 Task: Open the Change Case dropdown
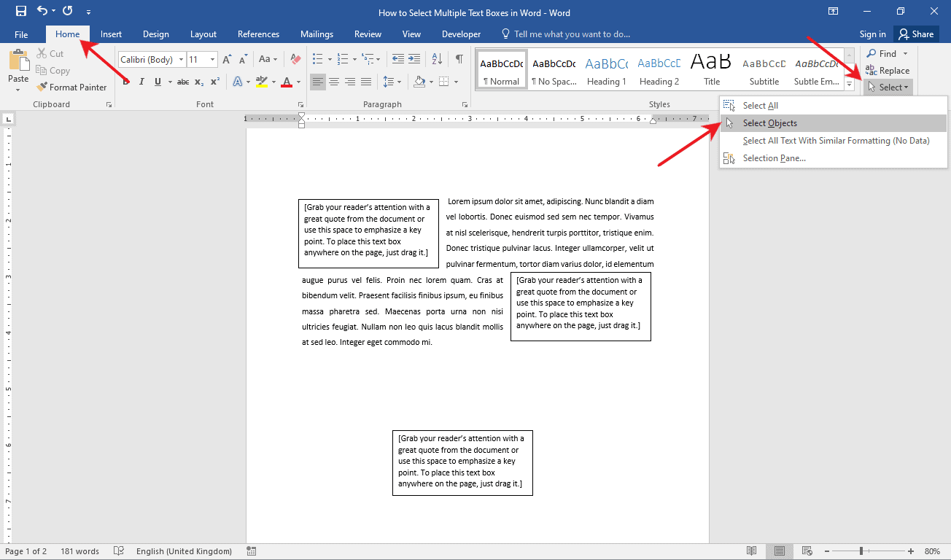(268, 59)
